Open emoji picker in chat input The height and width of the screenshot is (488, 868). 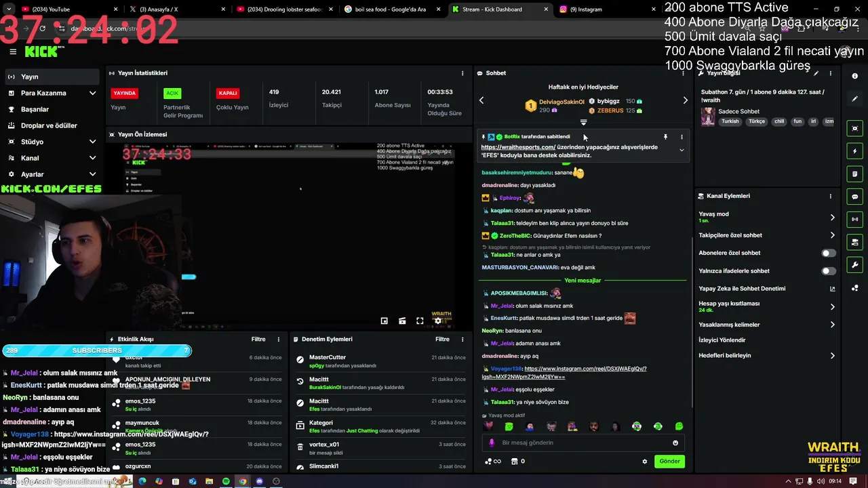[x=675, y=443]
